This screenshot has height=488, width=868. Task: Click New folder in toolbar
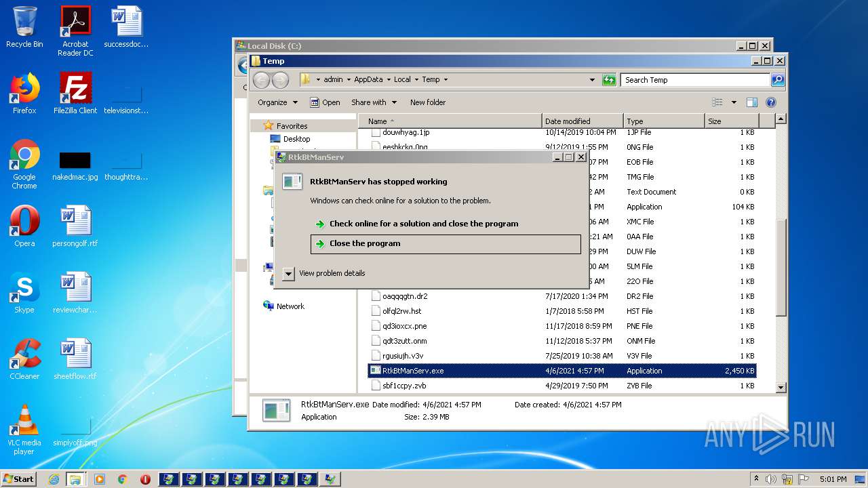coord(428,102)
